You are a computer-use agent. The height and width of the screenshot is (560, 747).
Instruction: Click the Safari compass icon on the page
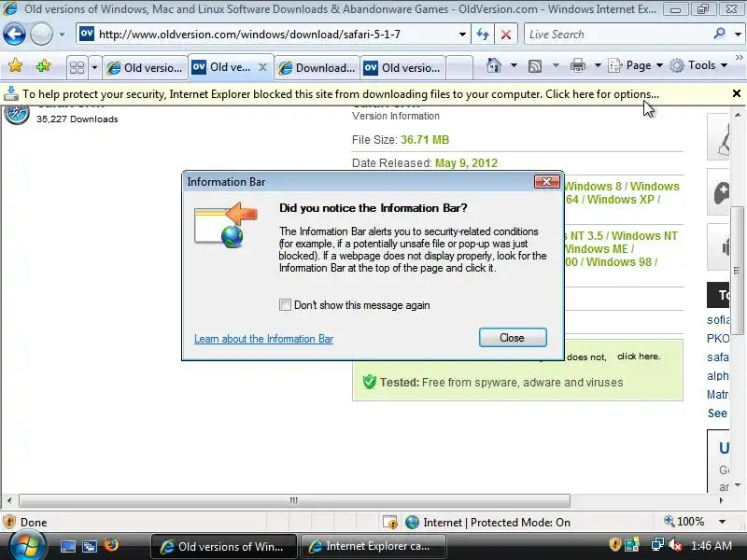[x=17, y=114]
